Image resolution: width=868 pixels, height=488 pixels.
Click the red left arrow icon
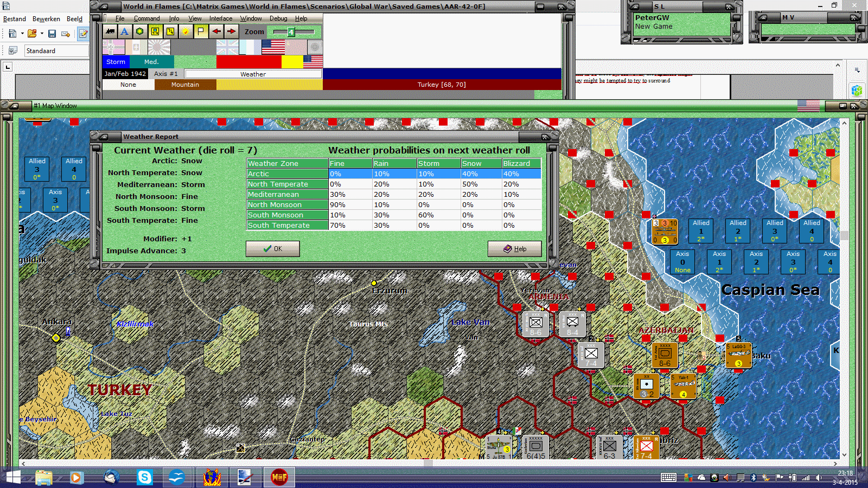pos(216,31)
